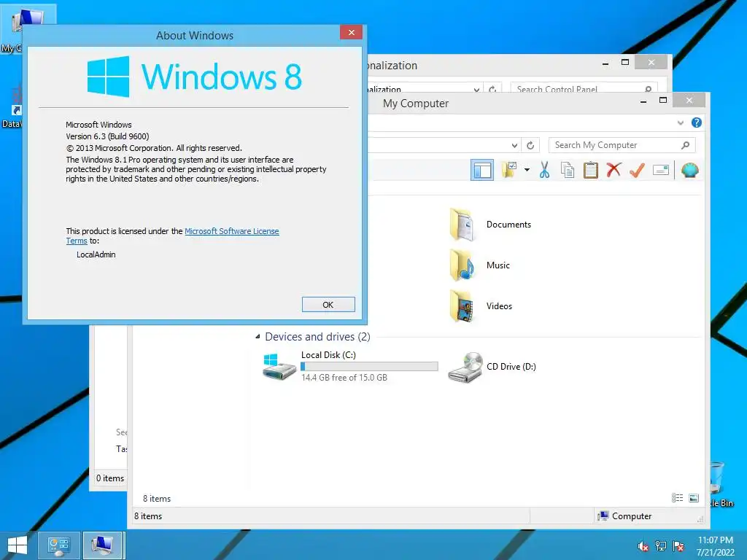Select the CD Drive (D:)
Viewport: 747px width, 560px height.
492,367
